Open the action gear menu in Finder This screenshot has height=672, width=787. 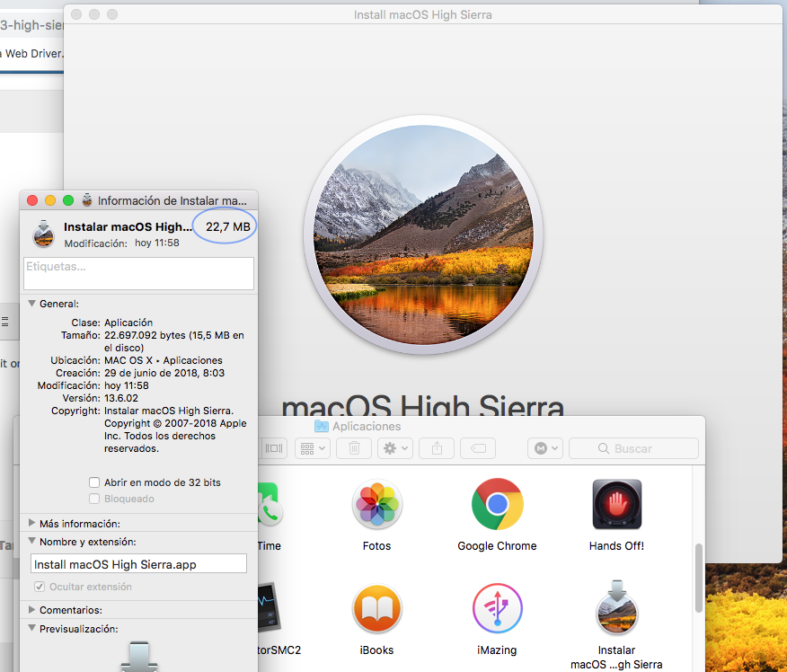point(395,448)
